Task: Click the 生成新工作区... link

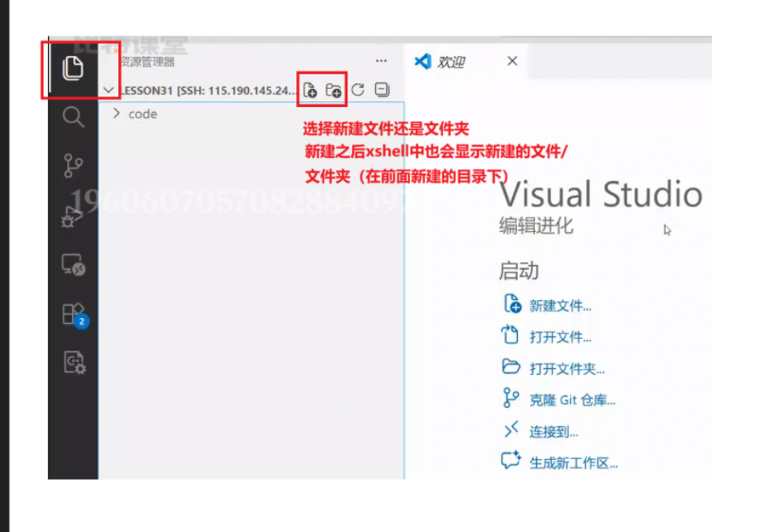Action: [x=574, y=463]
